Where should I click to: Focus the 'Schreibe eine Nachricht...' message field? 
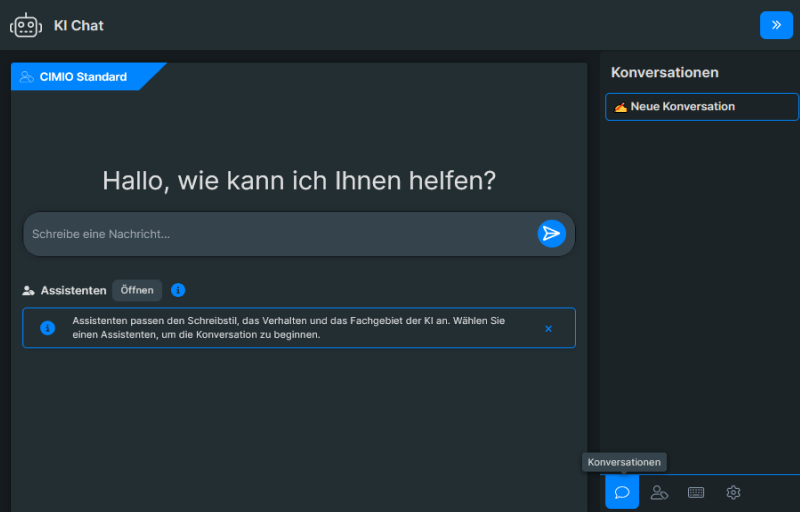click(280, 234)
